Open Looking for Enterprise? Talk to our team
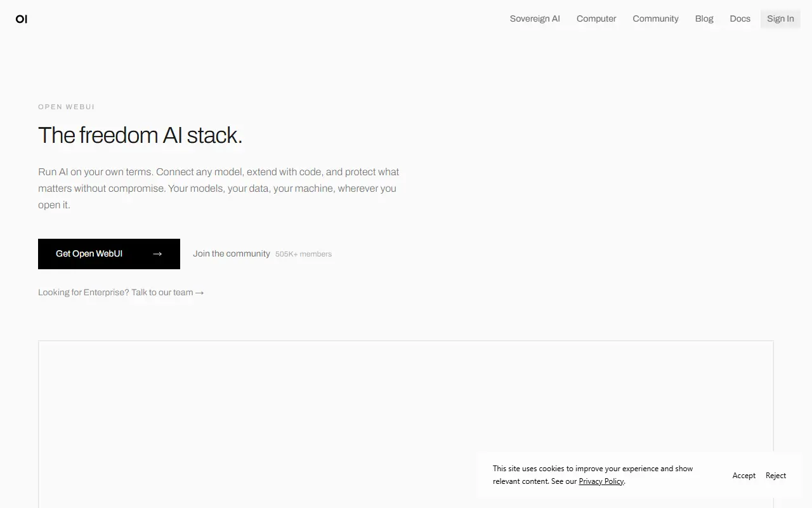 pyautogui.click(x=121, y=293)
